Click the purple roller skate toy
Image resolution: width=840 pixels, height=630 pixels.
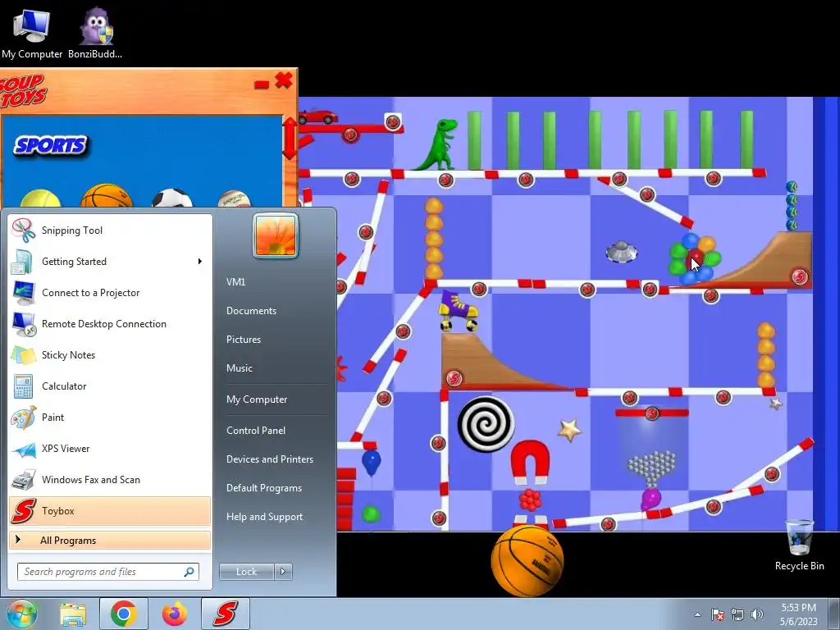(x=459, y=311)
